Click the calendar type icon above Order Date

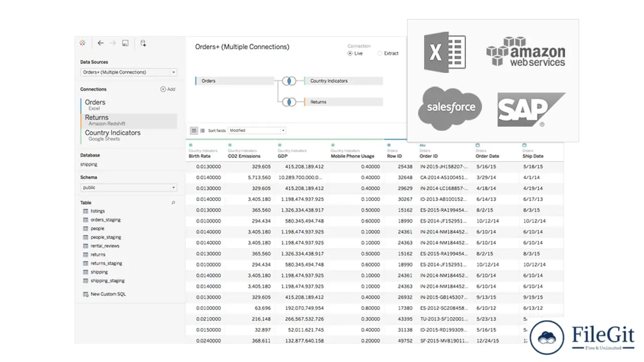477,145
